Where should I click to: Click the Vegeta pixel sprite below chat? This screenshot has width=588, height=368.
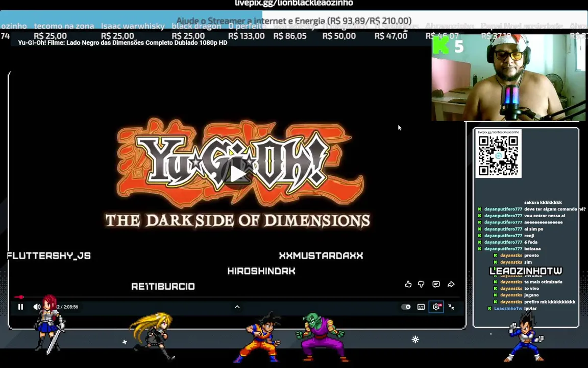525,336
